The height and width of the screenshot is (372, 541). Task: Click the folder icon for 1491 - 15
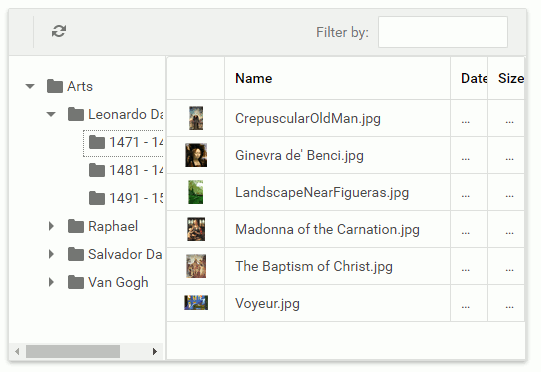point(97,198)
